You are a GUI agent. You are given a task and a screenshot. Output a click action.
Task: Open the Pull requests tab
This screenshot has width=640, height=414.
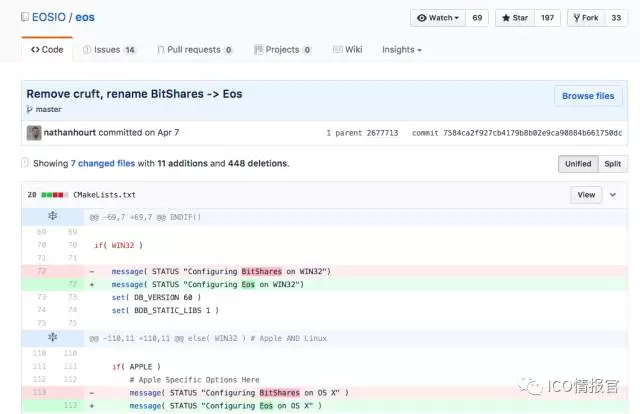click(195, 50)
